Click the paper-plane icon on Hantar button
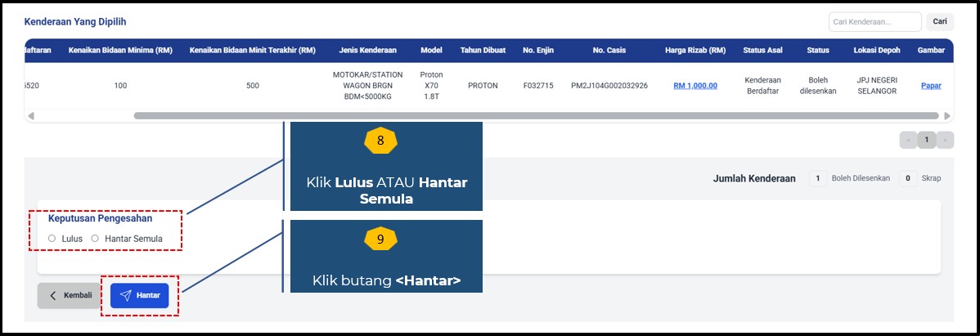The image size is (980, 336). coord(125,295)
